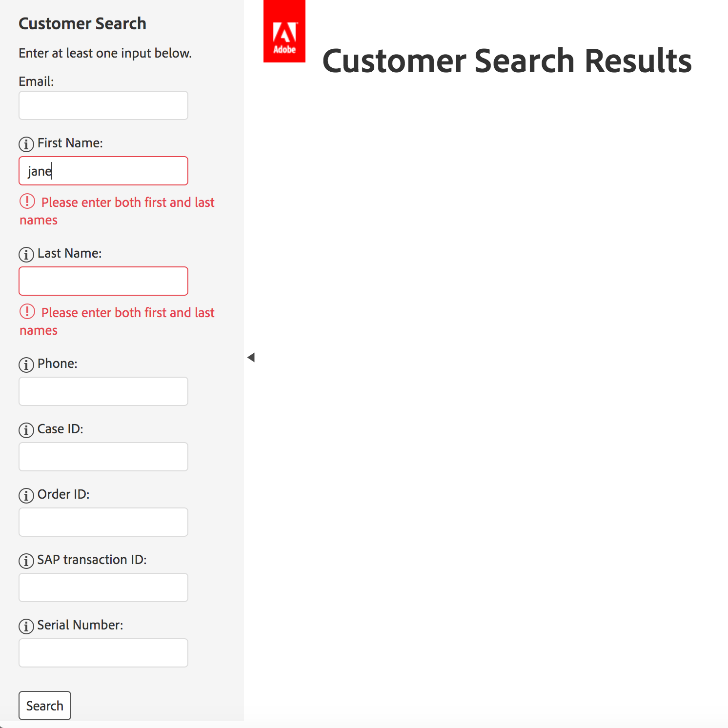
Task: Collapse the Customer Search side panel
Action: point(251,358)
